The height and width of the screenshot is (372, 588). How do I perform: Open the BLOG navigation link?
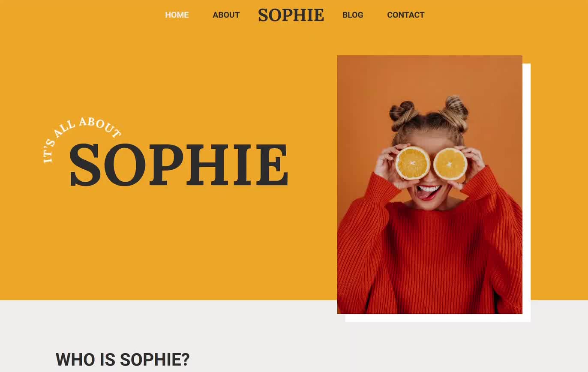pos(352,15)
